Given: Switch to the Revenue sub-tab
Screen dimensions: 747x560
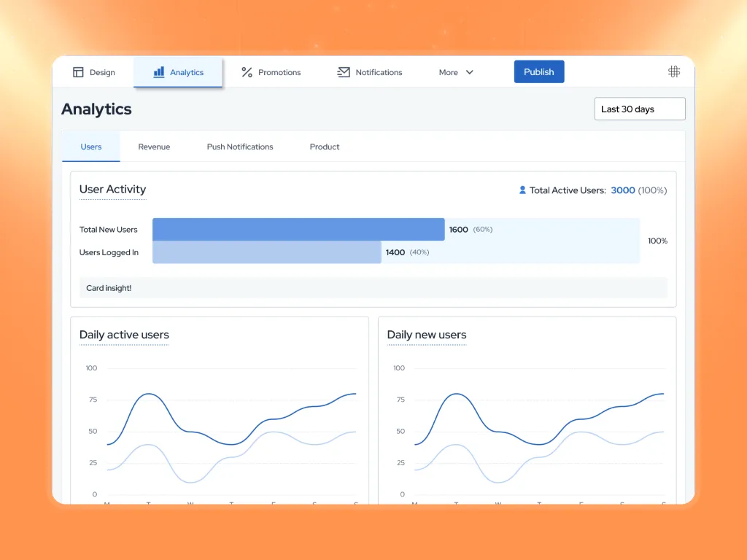Looking at the screenshot, I should click(x=154, y=147).
